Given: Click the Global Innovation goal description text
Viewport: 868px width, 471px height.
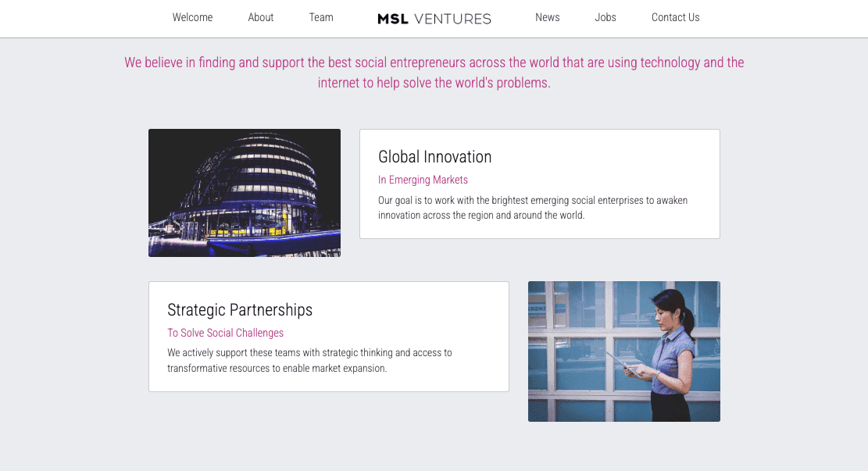Looking at the screenshot, I should coord(532,207).
